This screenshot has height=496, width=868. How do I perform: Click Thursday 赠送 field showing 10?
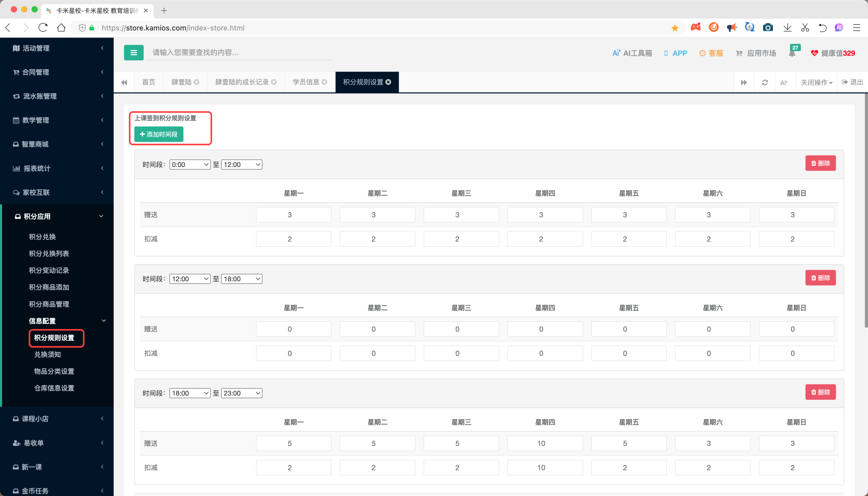(545, 443)
